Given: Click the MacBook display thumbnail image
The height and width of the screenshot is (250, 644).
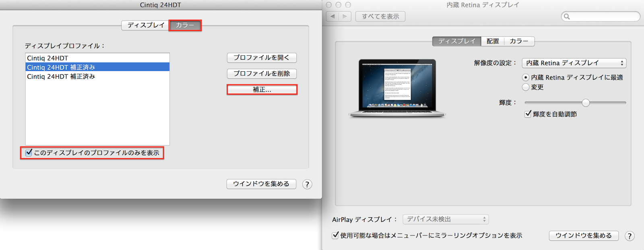Looking at the screenshot, I should coord(397,88).
